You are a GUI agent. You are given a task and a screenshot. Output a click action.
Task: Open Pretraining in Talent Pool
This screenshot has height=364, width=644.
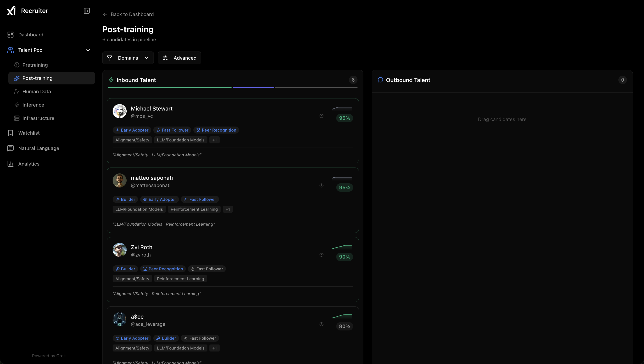tap(35, 65)
